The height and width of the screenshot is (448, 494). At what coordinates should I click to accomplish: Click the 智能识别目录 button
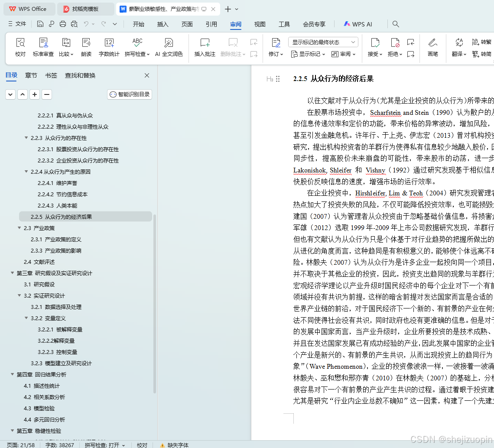pyautogui.click(x=130, y=94)
